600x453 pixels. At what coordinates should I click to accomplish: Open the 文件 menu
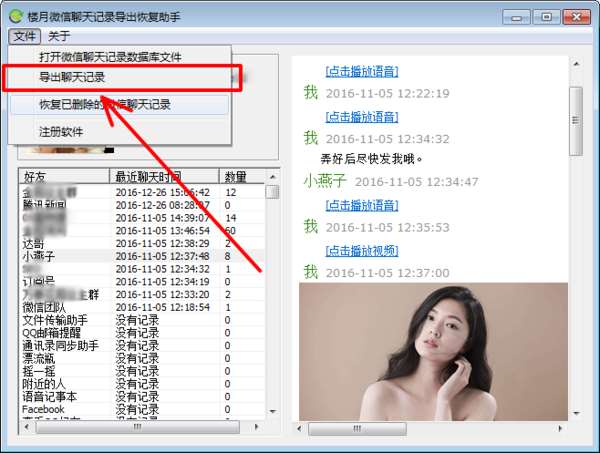point(24,37)
